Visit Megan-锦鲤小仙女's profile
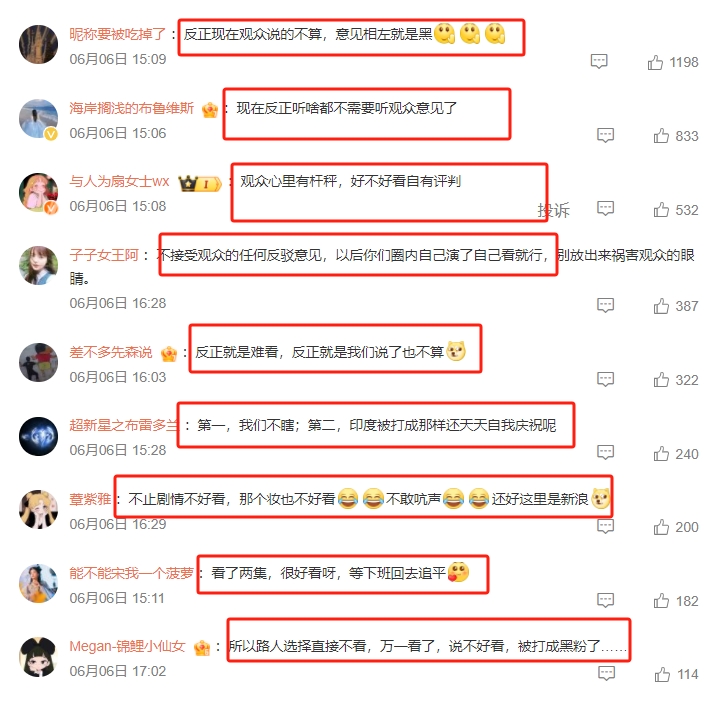The height and width of the screenshot is (710, 722). (128, 646)
